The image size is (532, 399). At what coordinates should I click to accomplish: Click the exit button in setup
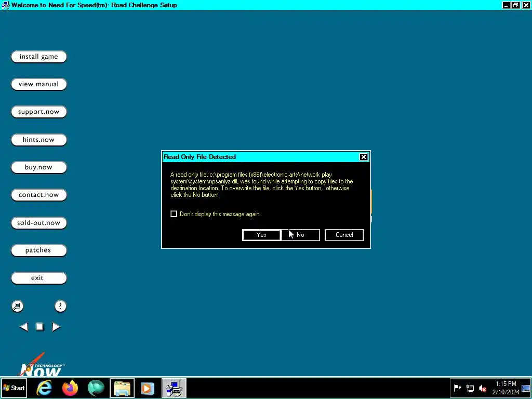point(38,278)
